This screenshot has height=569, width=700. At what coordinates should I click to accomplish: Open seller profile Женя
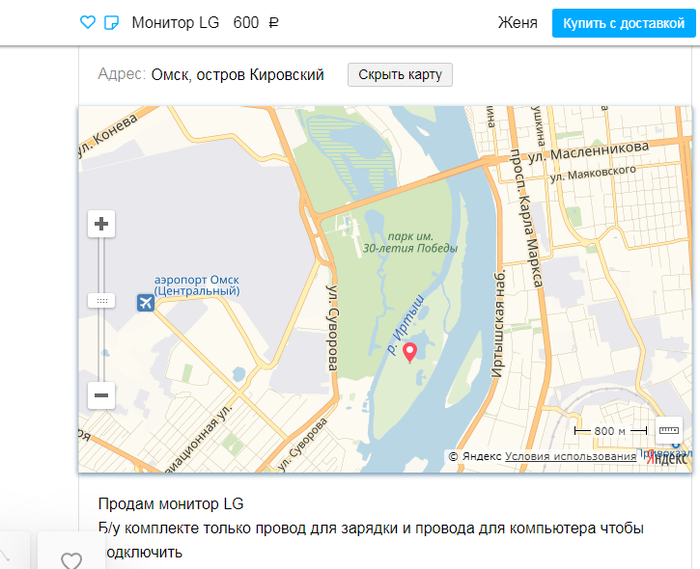[517, 22]
